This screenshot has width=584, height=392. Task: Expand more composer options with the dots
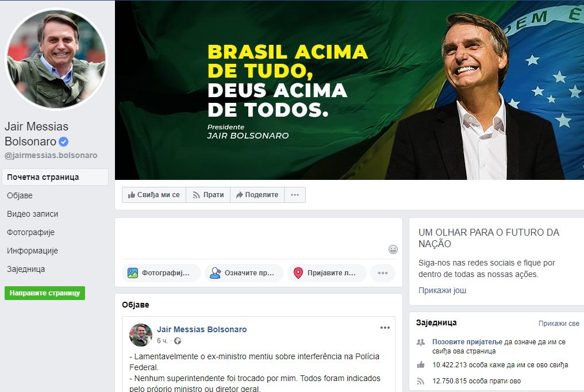382,273
